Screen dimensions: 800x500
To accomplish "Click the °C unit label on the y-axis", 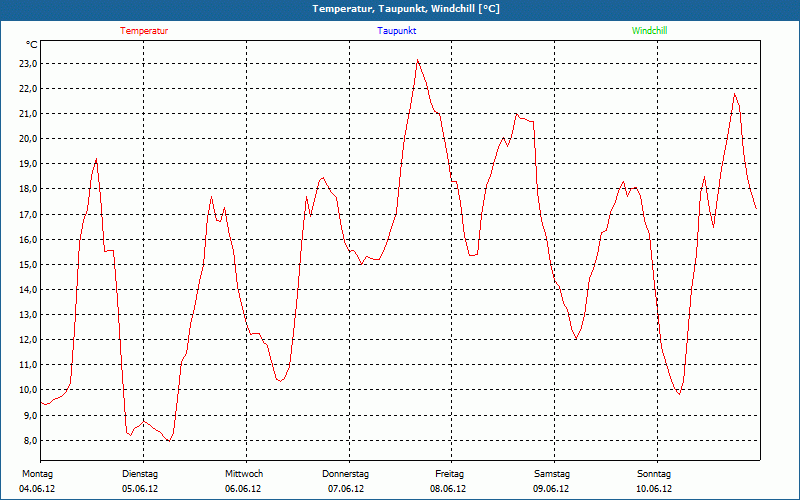I will coord(31,45).
